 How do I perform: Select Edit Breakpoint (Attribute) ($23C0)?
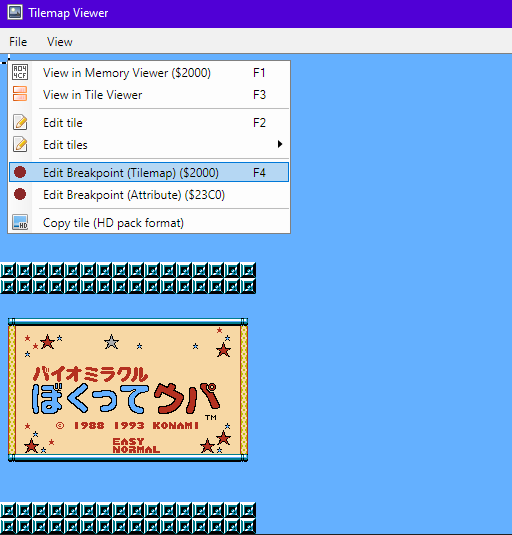[x=149, y=195]
